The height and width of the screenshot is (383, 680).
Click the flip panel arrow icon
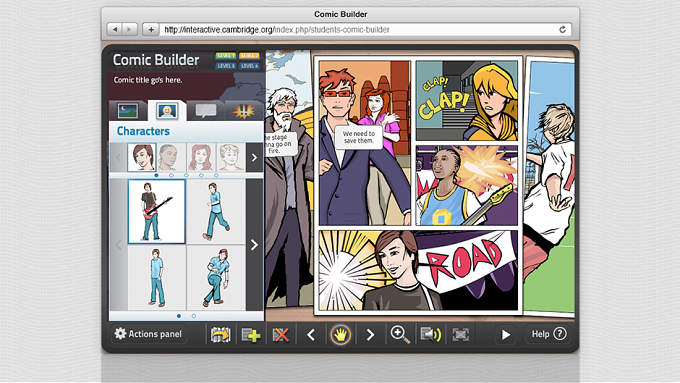pos(220,335)
